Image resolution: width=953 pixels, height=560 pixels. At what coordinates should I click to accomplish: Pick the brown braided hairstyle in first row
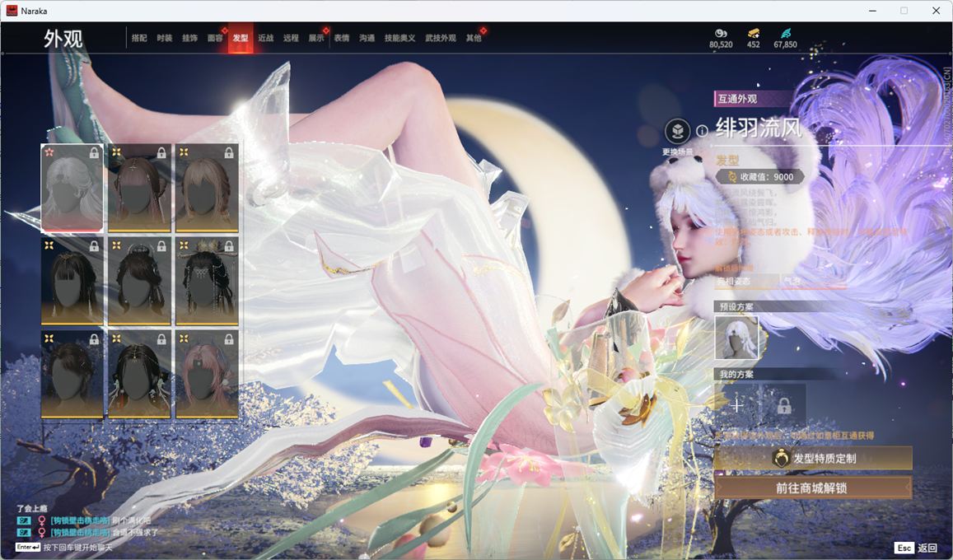coord(139,188)
